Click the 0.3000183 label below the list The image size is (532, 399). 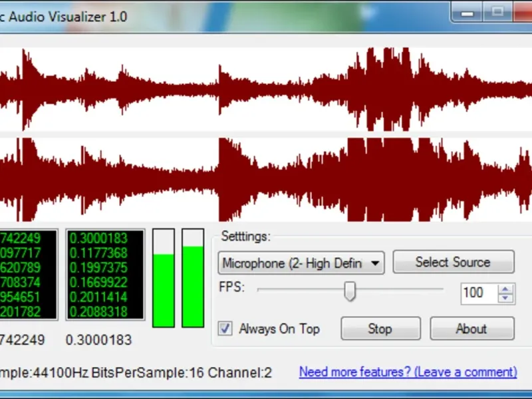point(98,340)
